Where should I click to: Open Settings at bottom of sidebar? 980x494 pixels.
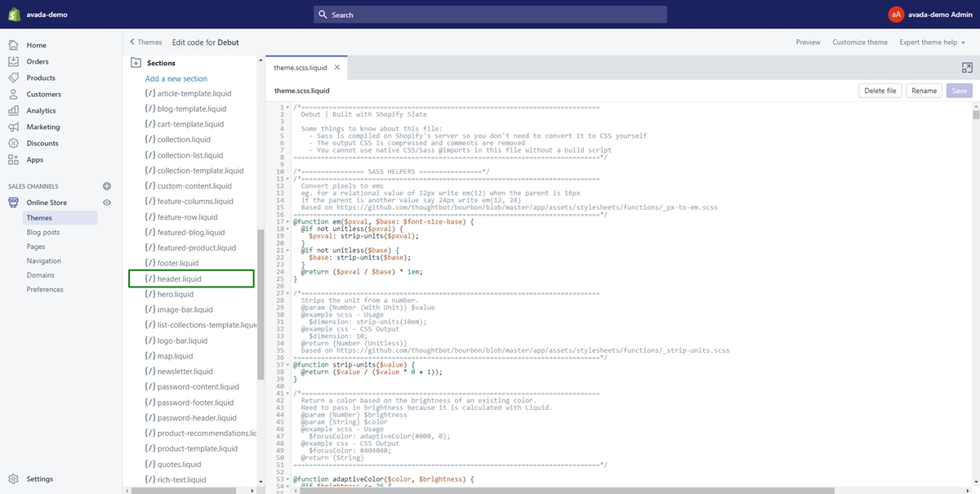coord(39,479)
